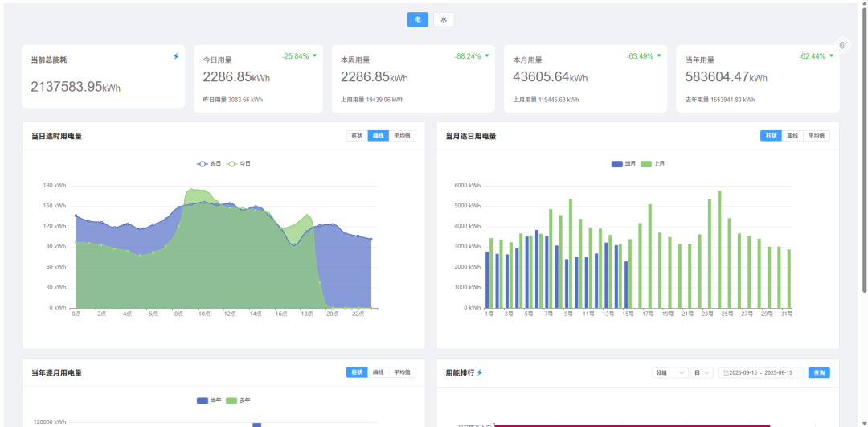
Task: Click the -88.24% change label
Action: [x=468, y=56]
